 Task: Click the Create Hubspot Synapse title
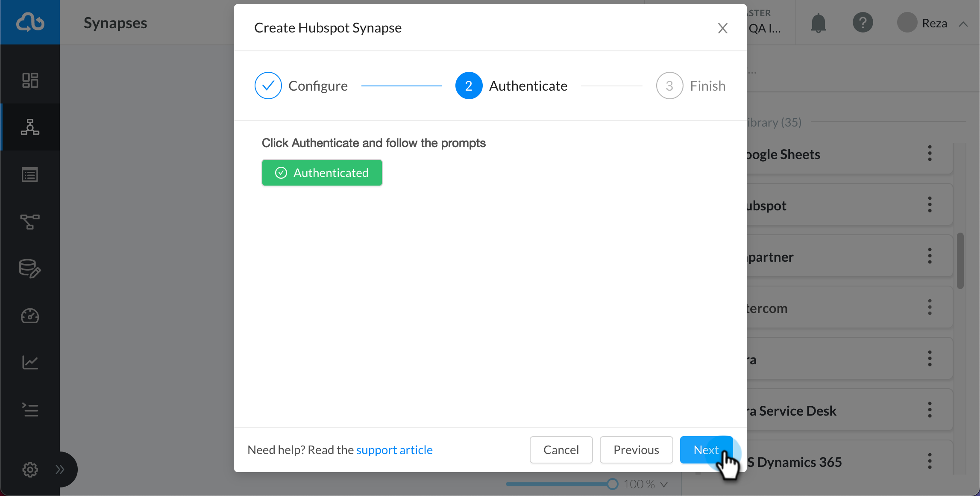pos(328,28)
